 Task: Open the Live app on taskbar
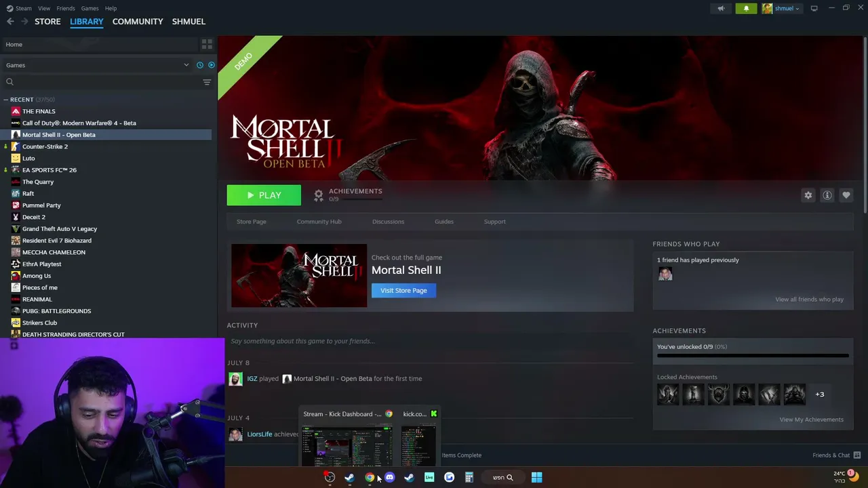[x=429, y=477]
